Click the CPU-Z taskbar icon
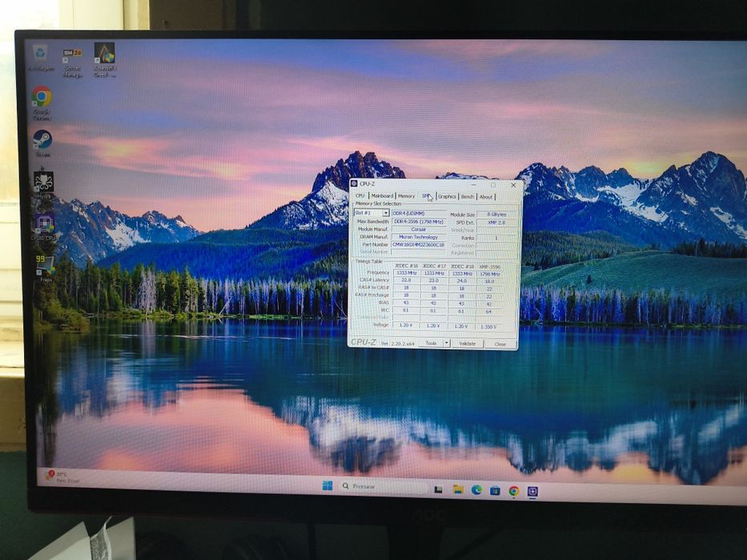 (532, 491)
